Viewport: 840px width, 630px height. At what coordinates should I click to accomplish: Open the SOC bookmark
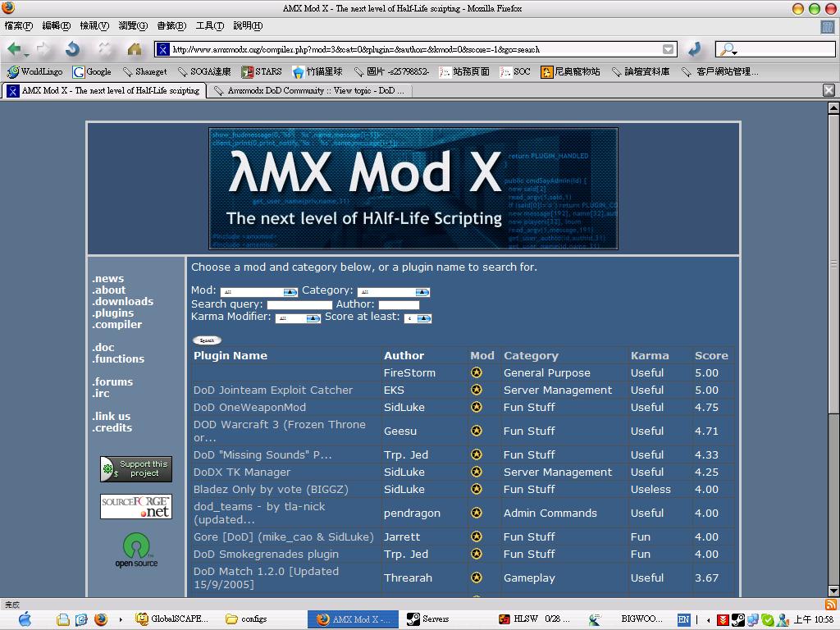515,71
